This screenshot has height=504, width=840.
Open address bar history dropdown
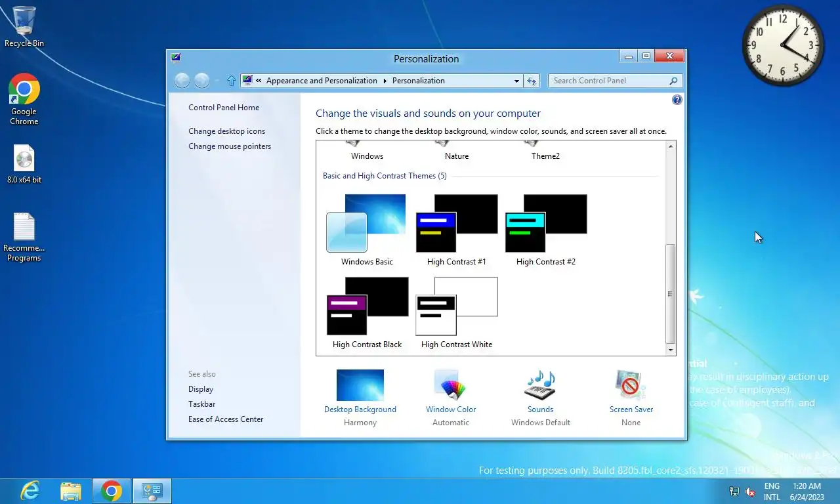point(517,81)
